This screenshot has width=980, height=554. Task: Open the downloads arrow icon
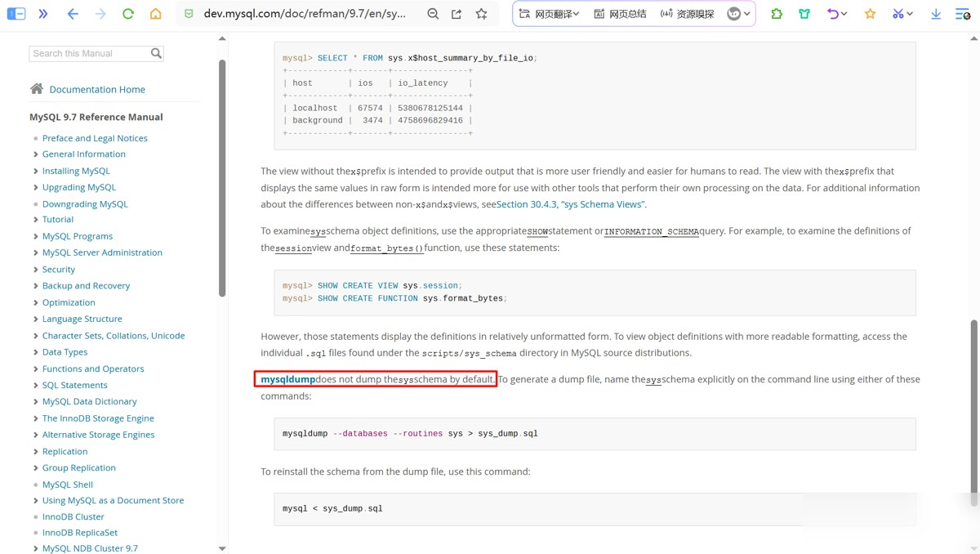click(936, 14)
